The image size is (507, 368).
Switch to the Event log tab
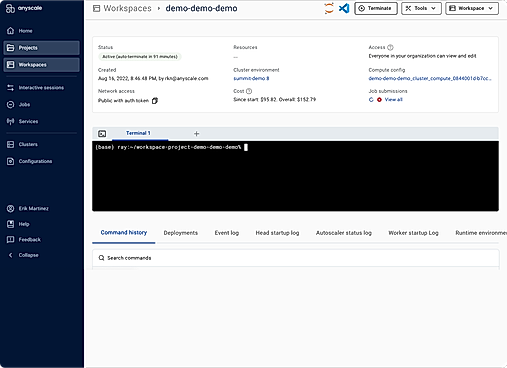[x=227, y=233]
